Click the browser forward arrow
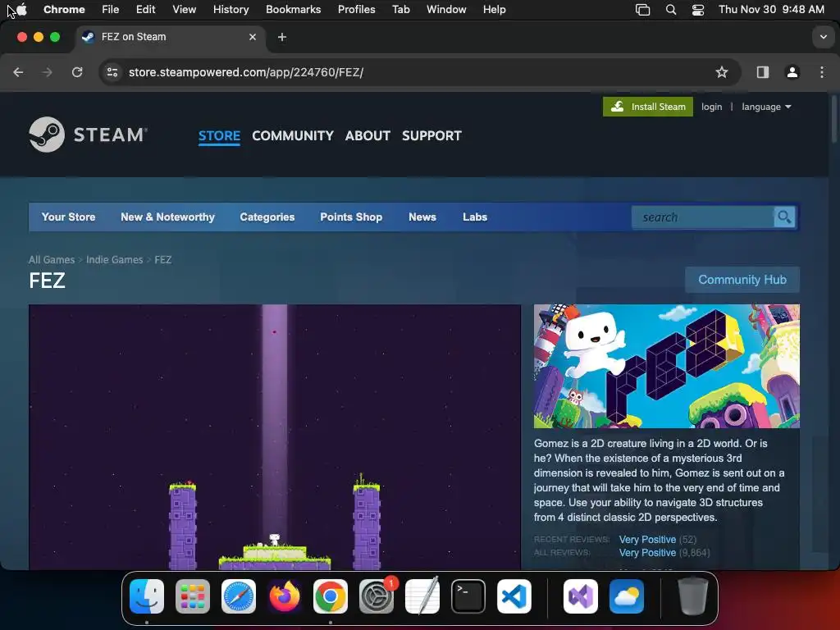This screenshot has width=840, height=630. coord(47,72)
